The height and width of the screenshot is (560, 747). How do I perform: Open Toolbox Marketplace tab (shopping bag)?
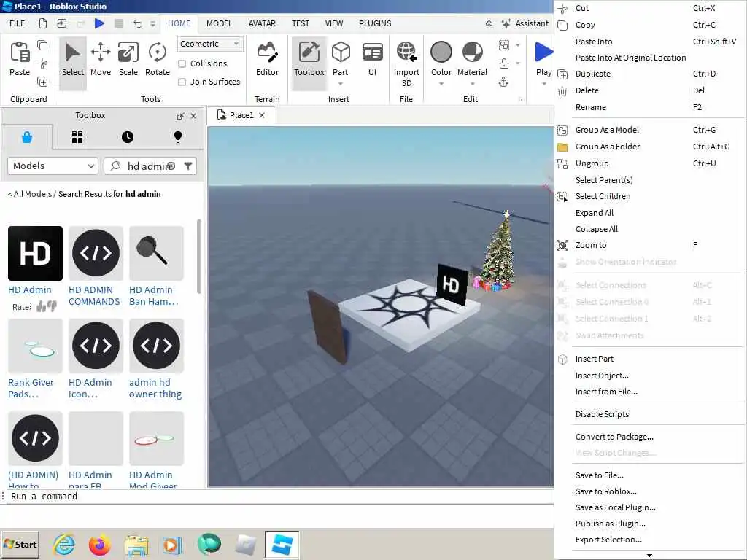pyautogui.click(x=27, y=137)
